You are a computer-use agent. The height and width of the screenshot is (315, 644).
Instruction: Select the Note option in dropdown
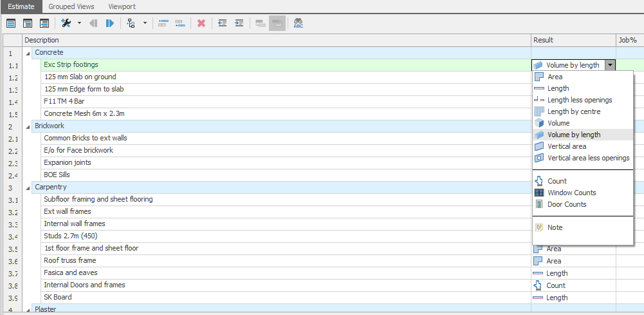(x=555, y=227)
